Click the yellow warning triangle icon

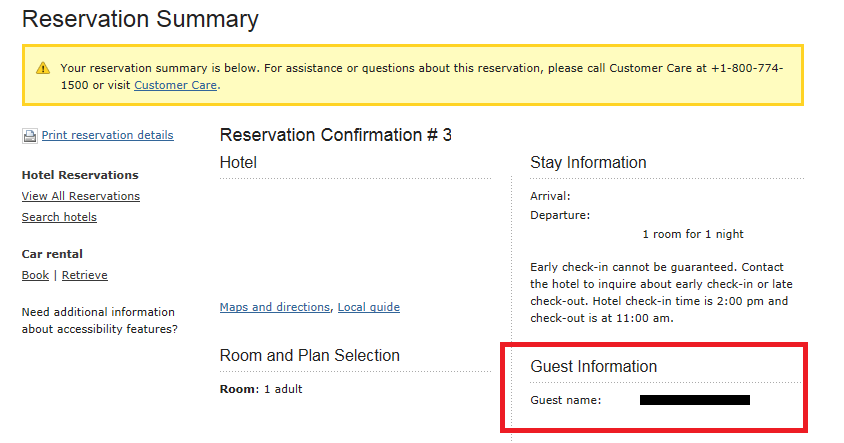click(43, 68)
